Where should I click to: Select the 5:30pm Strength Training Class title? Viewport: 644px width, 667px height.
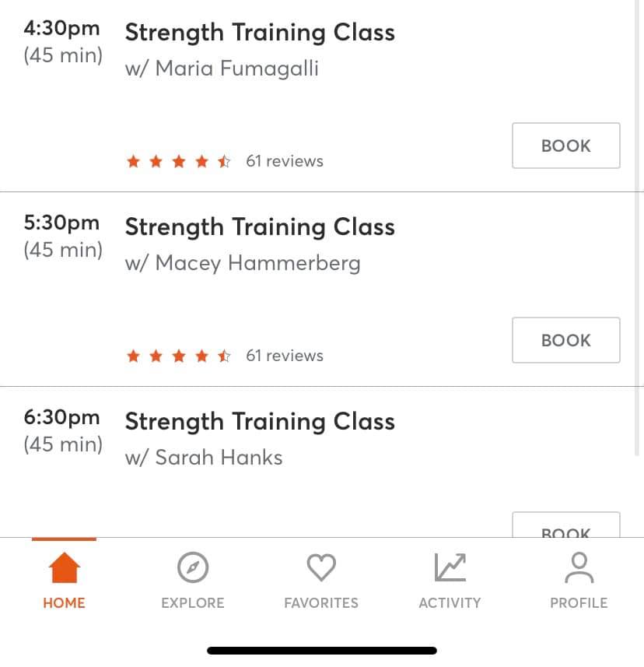coord(260,227)
